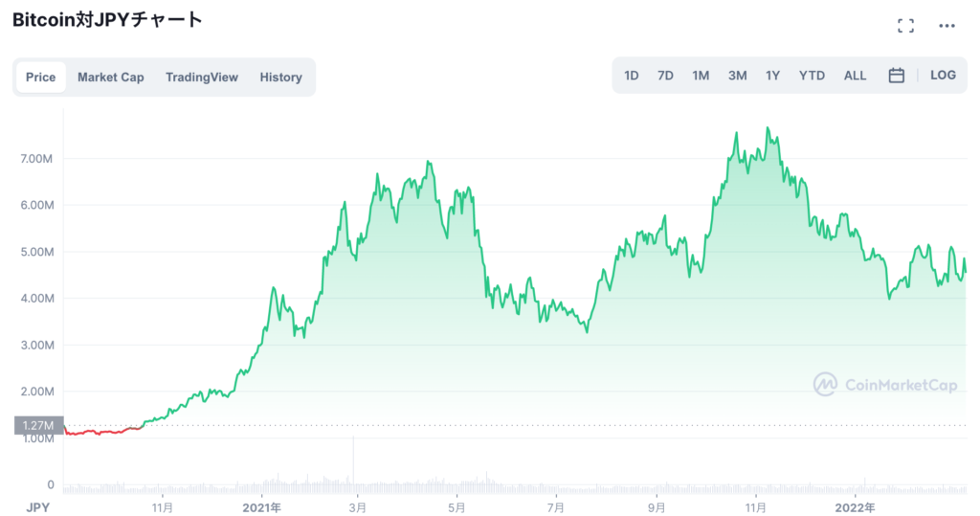This screenshot has height=516, width=980.
Task: Show the History tab
Action: (280, 78)
